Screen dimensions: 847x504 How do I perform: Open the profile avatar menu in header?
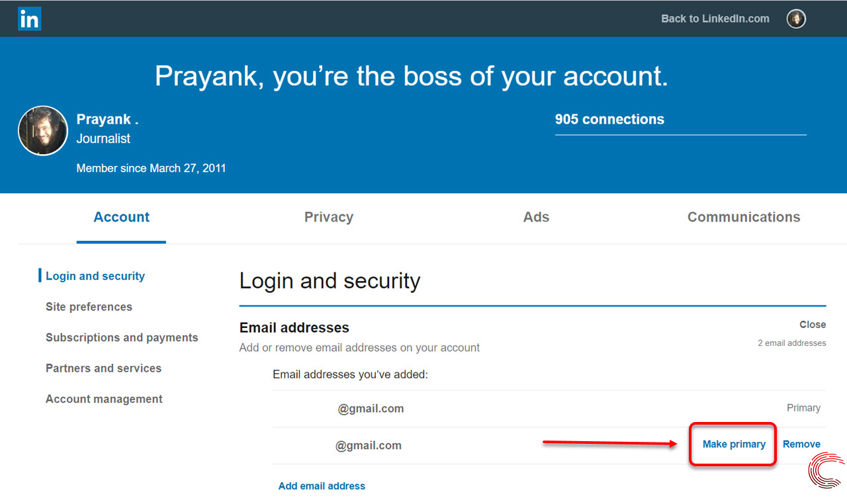click(x=796, y=19)
